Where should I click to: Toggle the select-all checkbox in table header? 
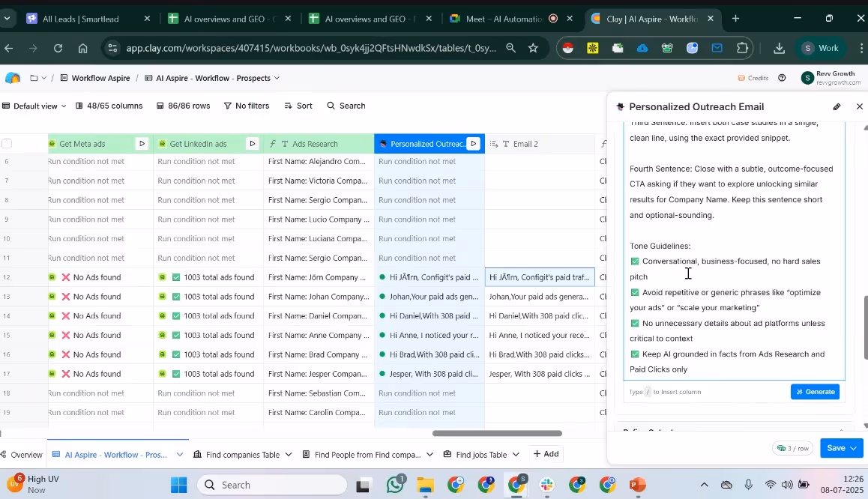(7, 144)
